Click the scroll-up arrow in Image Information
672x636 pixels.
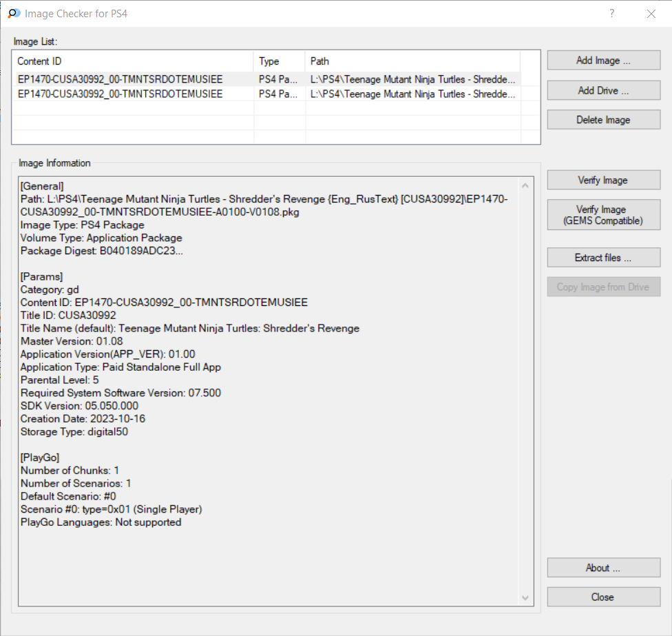coord(525,185)
